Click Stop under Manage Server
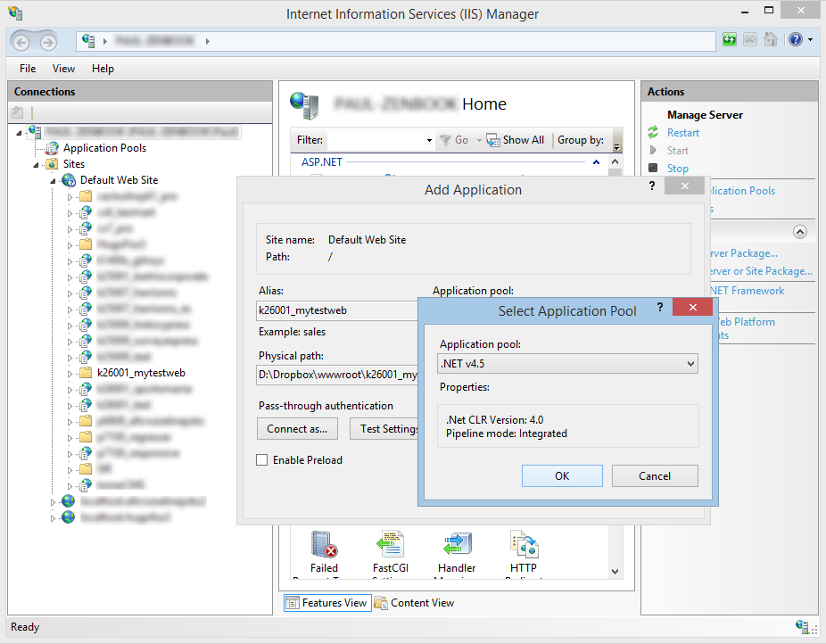826x644 pixels. click(x=677, y=169)
